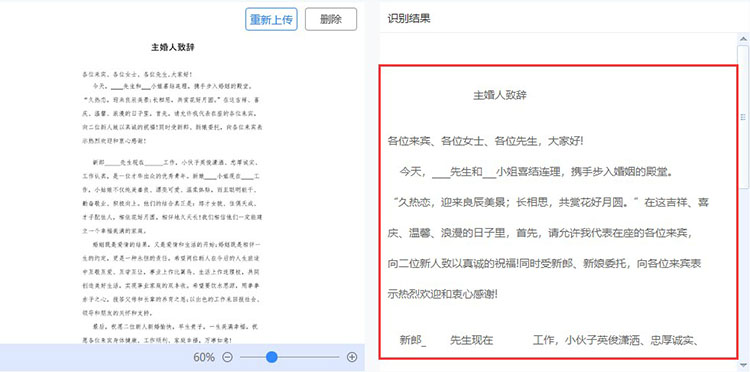The height and width of the screenshot is (372, 750).
Task: Click the 60% zoom value
Action: point(204,357)
